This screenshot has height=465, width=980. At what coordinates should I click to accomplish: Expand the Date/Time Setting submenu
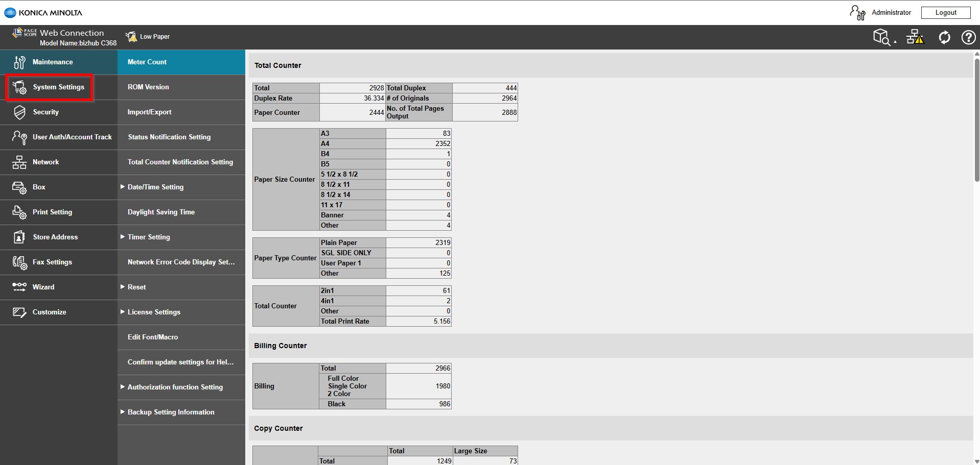[x=123, y=187]
